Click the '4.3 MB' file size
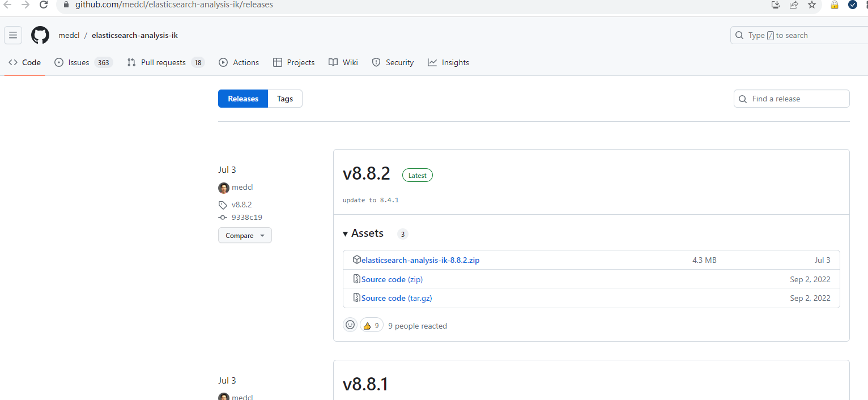 pos(704,260)
